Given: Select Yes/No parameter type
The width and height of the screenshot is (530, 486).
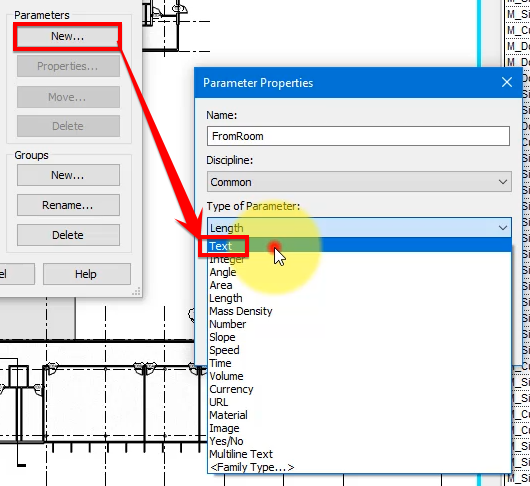Looking at the screenshot, I should click(x=359, y=441).
